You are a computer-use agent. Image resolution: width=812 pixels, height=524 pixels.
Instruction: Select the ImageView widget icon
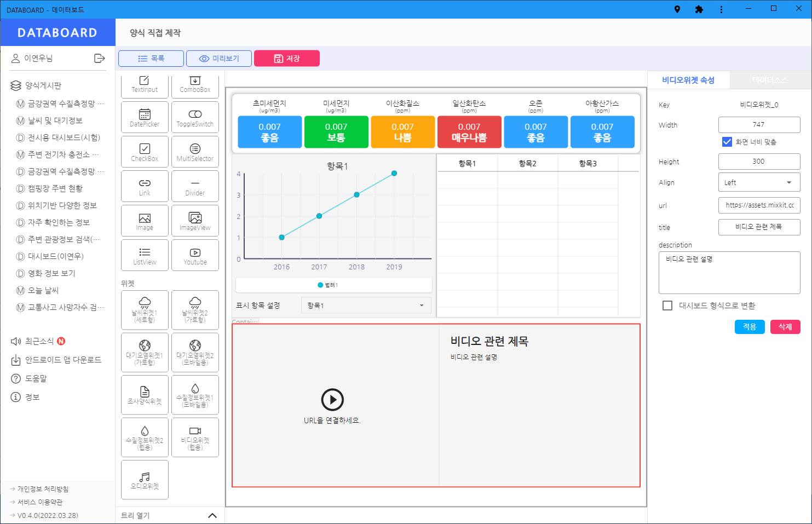click(x=195, y=221)
